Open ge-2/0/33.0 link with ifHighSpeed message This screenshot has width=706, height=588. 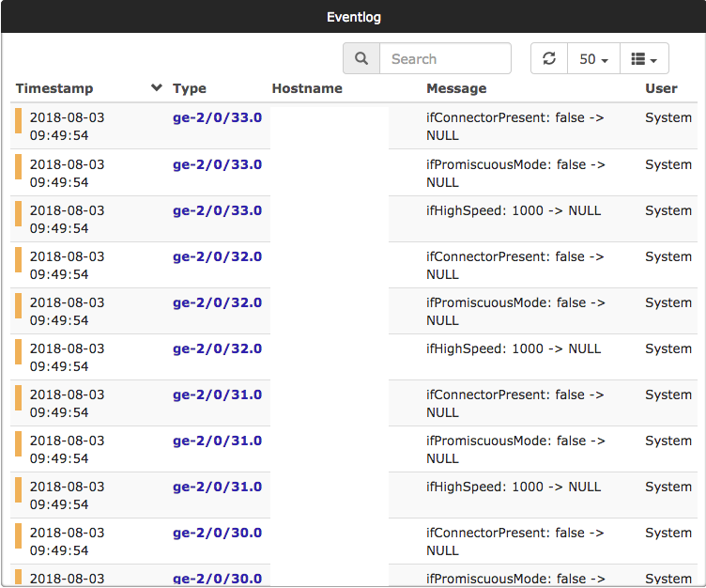tap(217, 210)
